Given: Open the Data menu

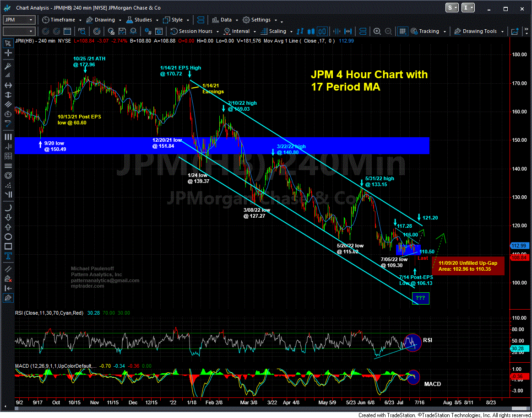Looking at the screenshot, I should pyautogui.click(x=225, y=20).
